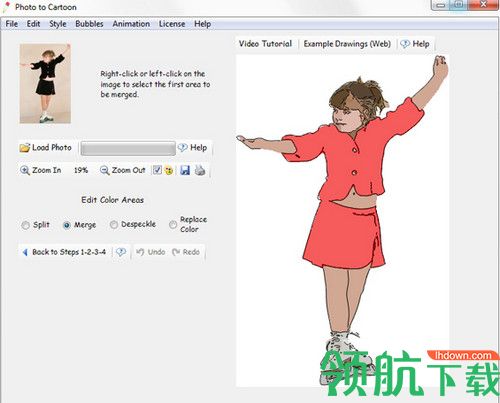Click the gray progress bar
Screen dimensions: 500x403
pos(128,148)
